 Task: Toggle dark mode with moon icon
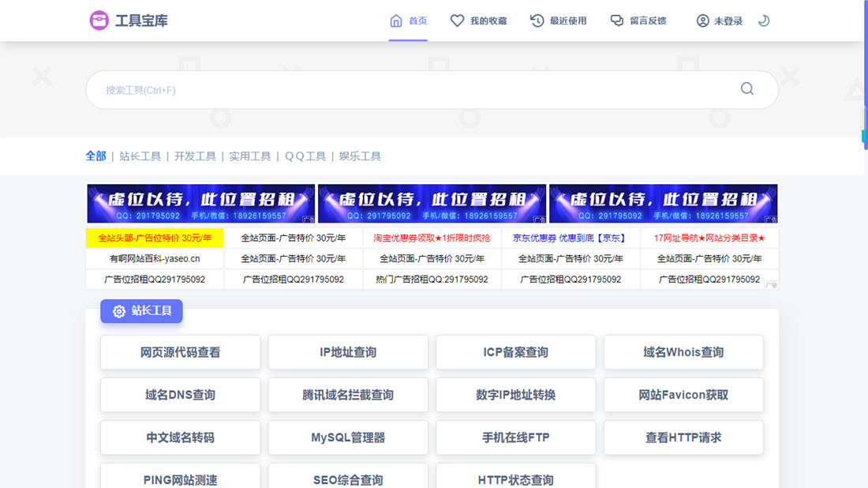click(x=763, y=21)
